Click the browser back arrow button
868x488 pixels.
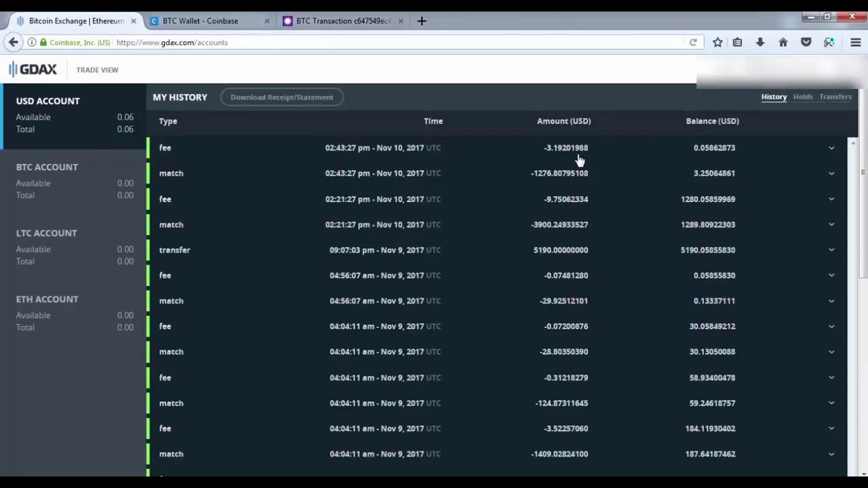tap(13, 42)
